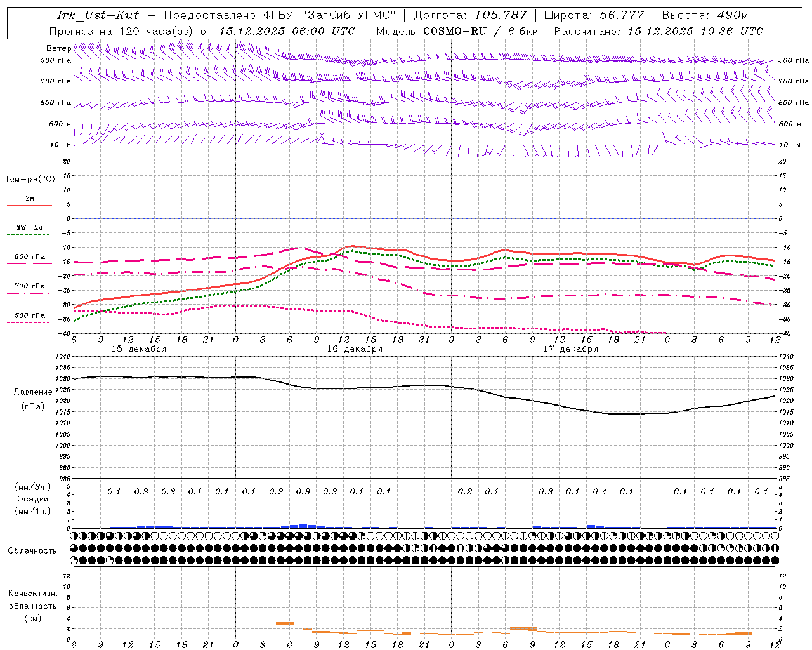Click the 15 декабря date label

pos(139,349)
